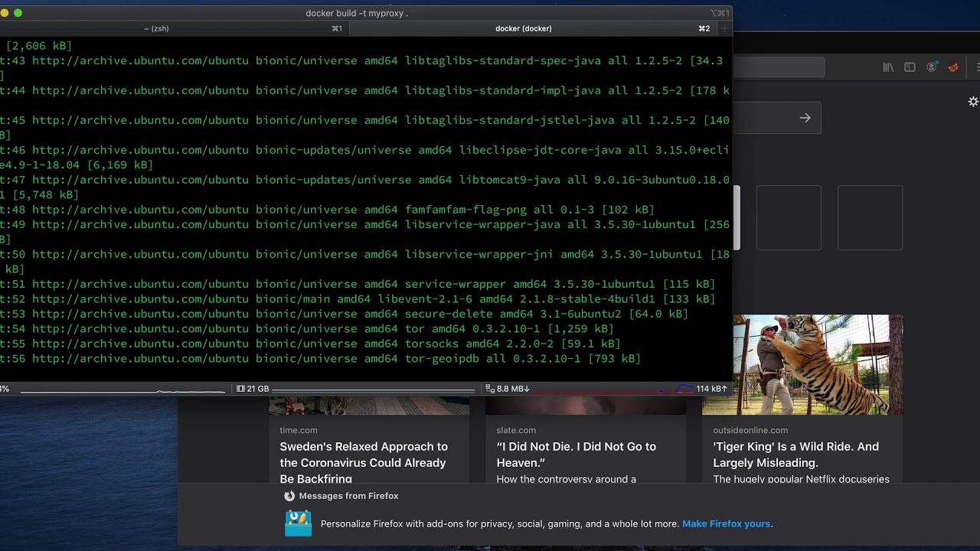The height and width of the screenshot is (551, 980).
Task: Click the Firefox URL address bar
Action: (x=779, y=67)
